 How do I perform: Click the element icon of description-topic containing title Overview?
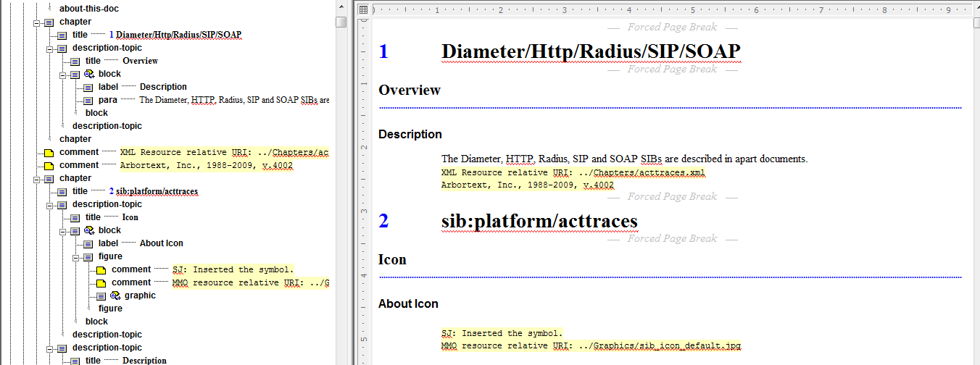tap(62, 48)
